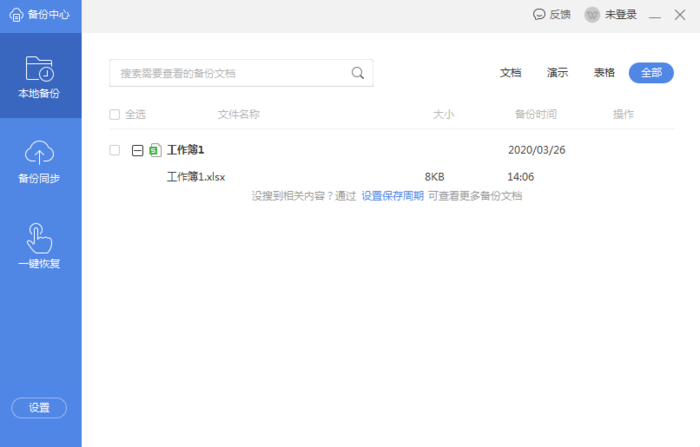Click the 文件名称 column header
700x447 pixels.
(239, 115)
